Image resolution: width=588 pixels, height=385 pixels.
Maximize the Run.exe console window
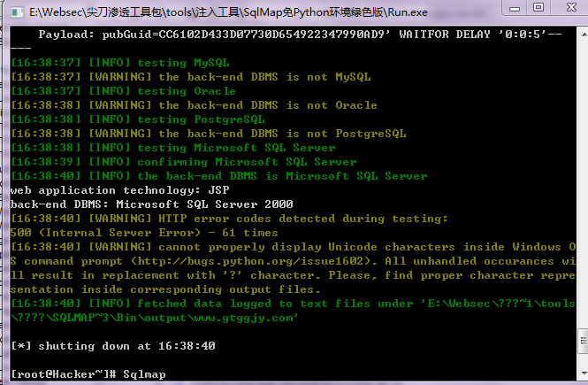pos(538,7)
